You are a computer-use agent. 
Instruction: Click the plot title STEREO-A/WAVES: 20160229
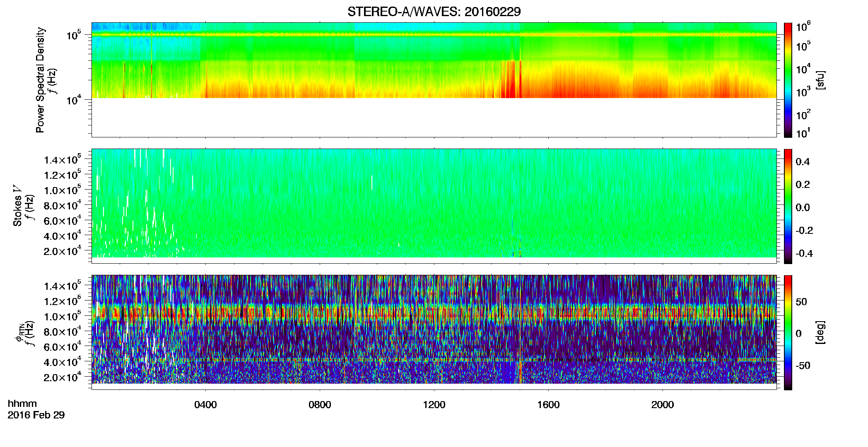pos(434,12)
